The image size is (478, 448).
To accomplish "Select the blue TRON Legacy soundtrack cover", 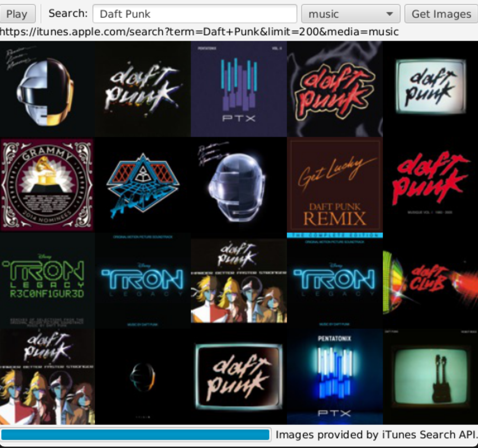I will [x=143, y=281].
